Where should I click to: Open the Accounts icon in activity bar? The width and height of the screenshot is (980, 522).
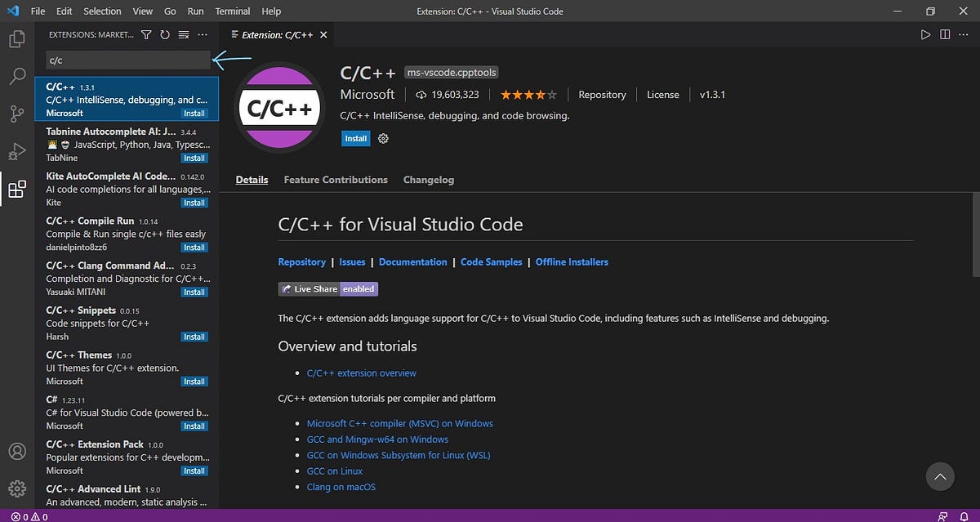16,451
